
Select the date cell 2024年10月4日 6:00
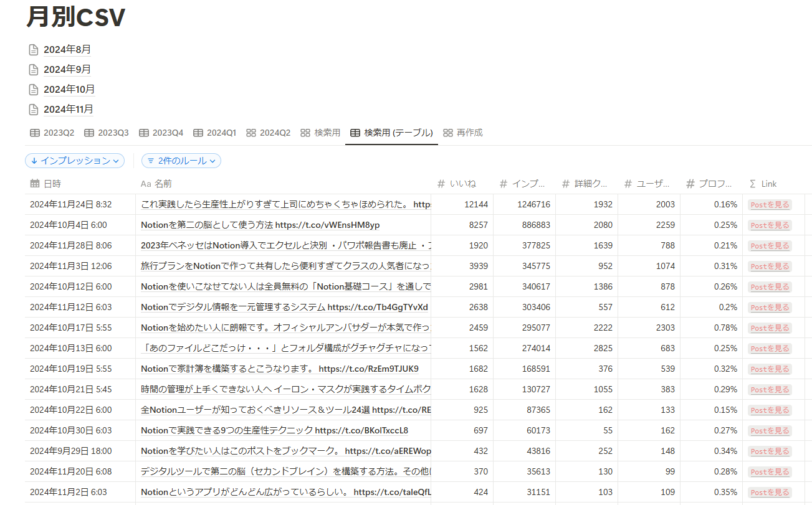[x=80, y=225]
